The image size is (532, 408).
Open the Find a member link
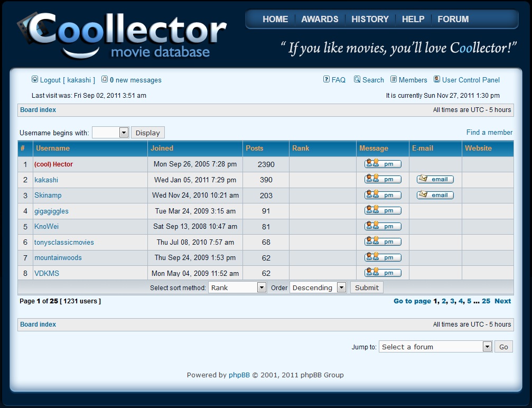(x=489, y=132)
